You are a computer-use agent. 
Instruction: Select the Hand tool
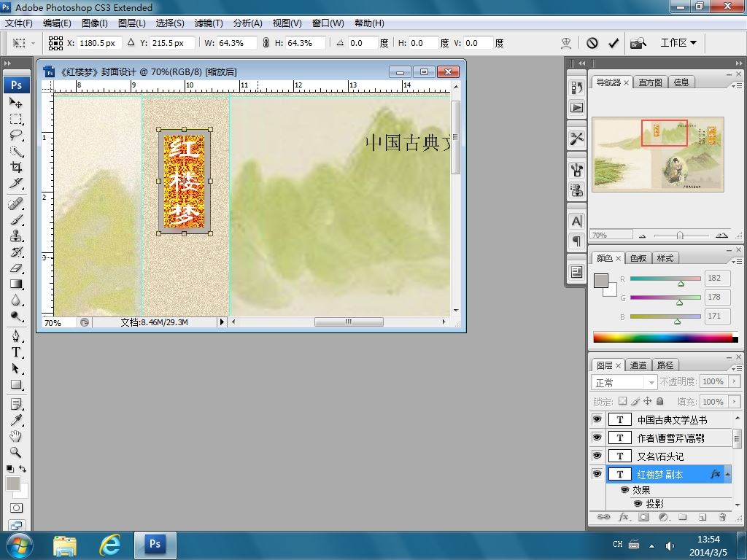click(16, 436)
